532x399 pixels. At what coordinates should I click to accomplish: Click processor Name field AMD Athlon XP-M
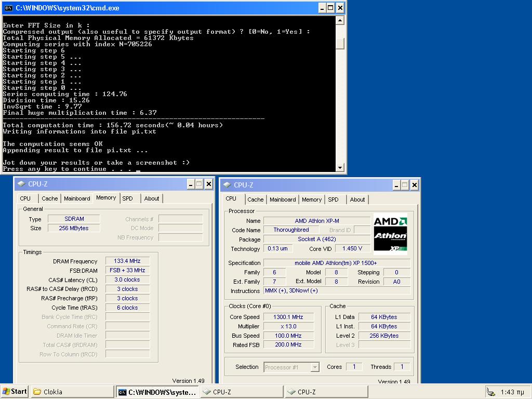pos(317,221)
